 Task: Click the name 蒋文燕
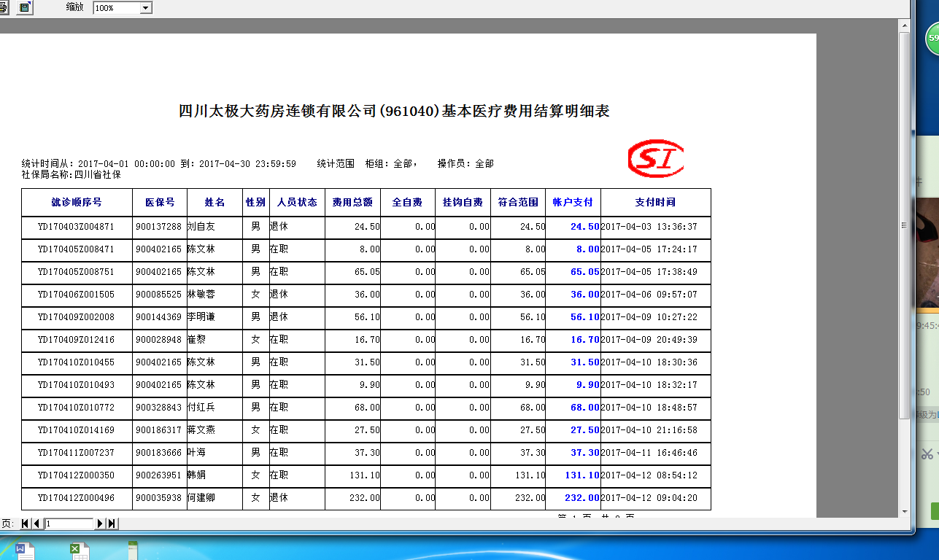coord(201,430)
